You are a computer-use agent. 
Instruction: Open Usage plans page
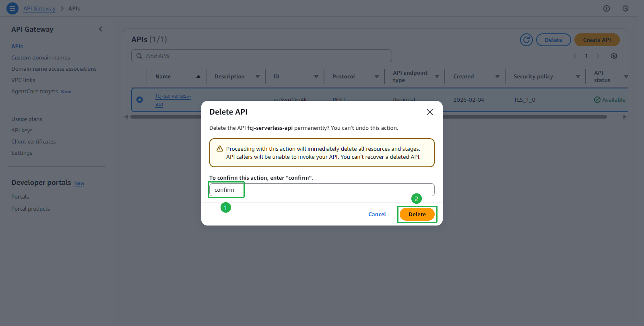tap(27, 119)
